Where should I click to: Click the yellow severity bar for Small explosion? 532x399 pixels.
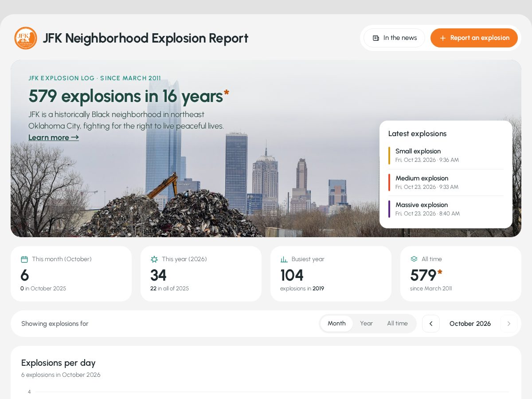[x=389, y=156]
